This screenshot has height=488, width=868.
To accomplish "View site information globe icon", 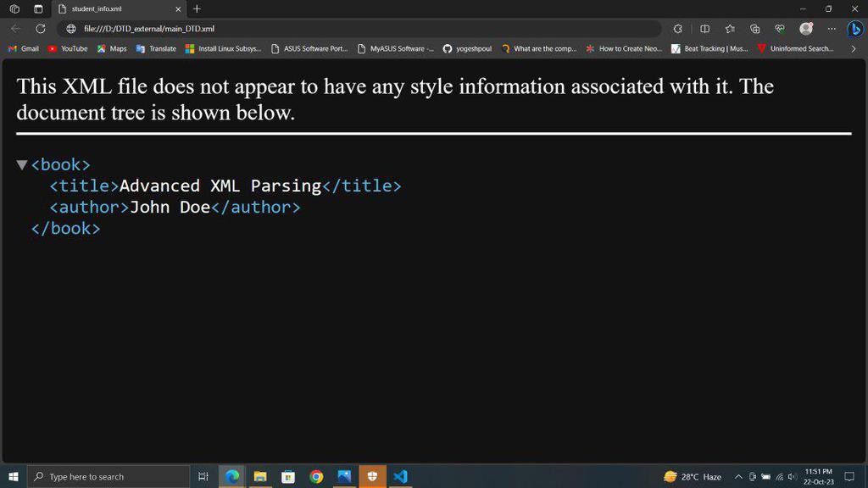I will [71, 29].
